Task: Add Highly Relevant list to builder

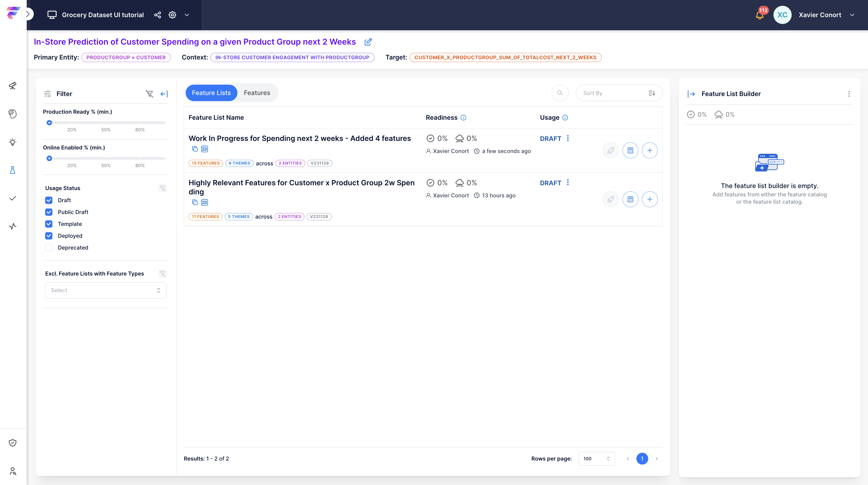Action: [x=650, y=199]
